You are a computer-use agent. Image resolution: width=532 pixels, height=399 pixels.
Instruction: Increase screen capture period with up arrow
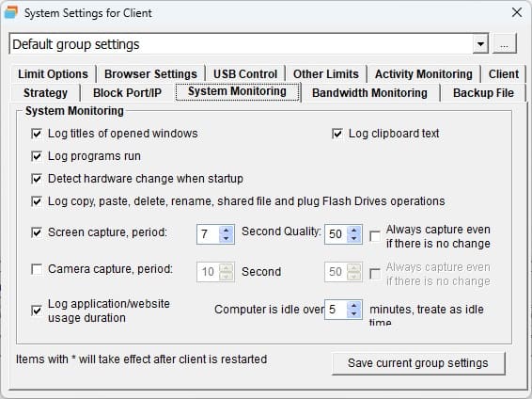(x=227, y=230)
